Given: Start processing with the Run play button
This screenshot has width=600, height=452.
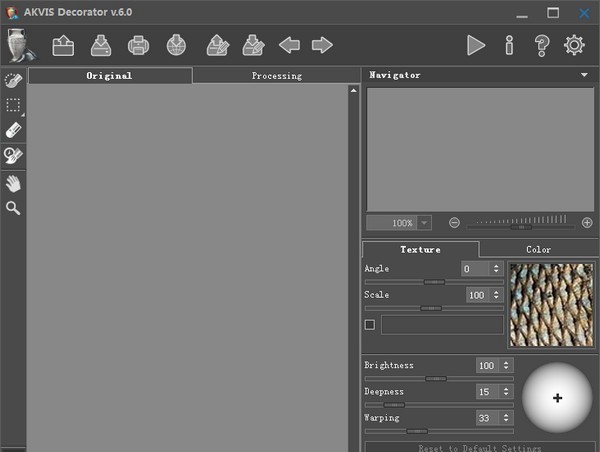Looking at the screenshot, I should click(476, 46).
